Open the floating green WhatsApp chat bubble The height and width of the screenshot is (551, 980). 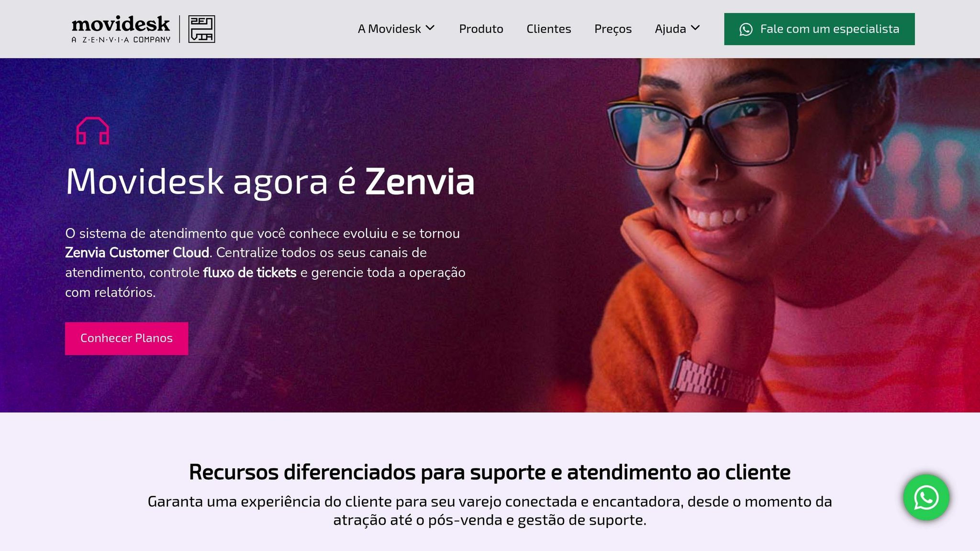[926, 497]
